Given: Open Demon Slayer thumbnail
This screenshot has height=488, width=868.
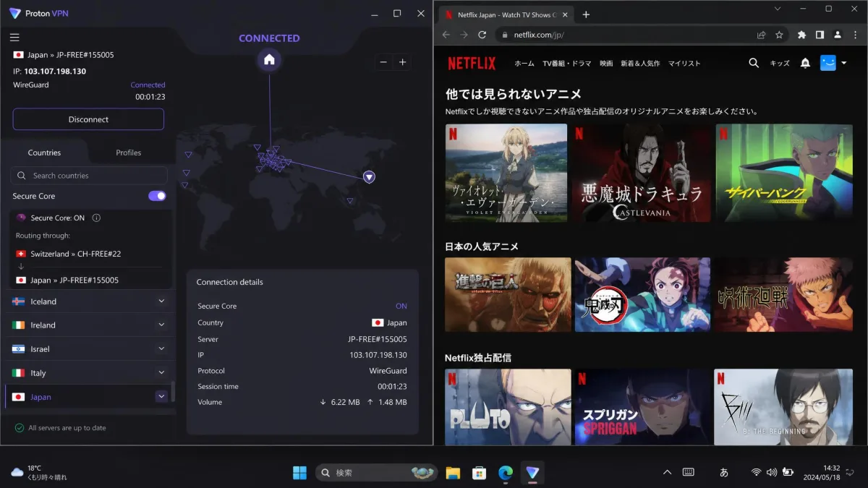Looking at the screenshot, I should point(642,294).
